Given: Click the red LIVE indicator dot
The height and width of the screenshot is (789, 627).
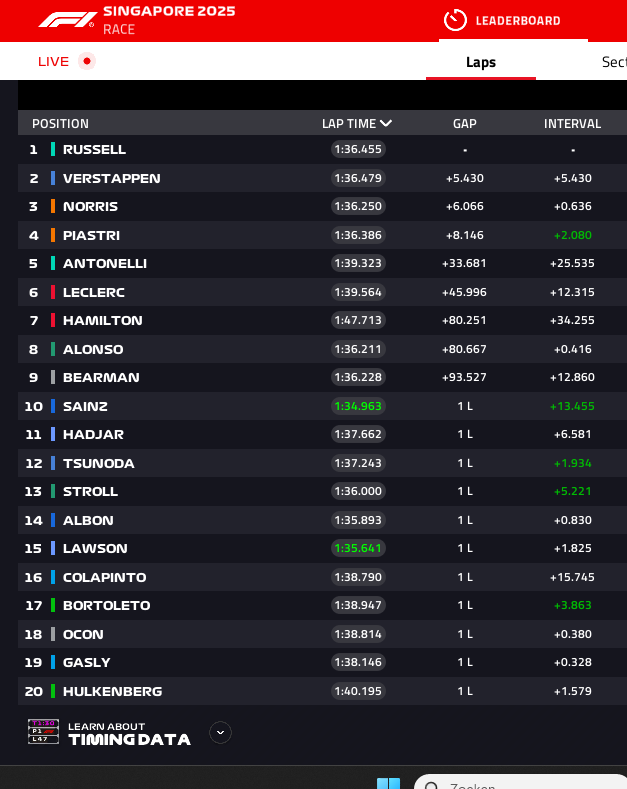Looking at the screenshot, I should (87, 61).
